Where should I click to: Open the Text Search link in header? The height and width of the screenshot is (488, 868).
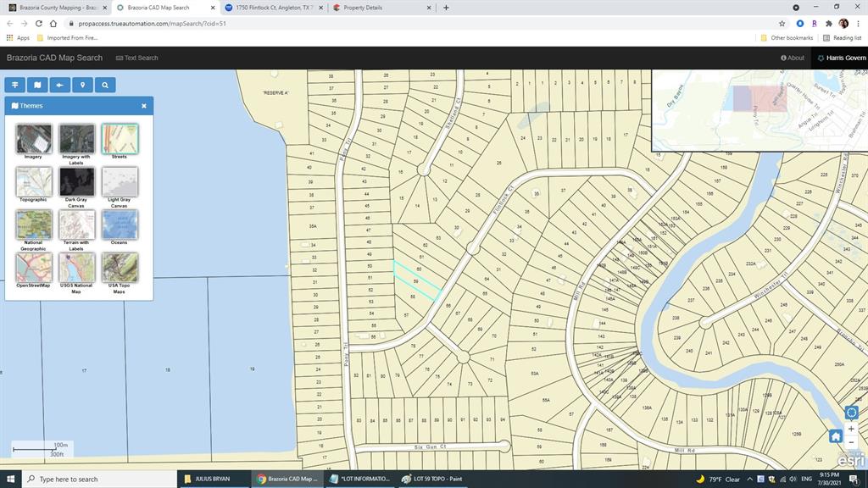[137, 58]
